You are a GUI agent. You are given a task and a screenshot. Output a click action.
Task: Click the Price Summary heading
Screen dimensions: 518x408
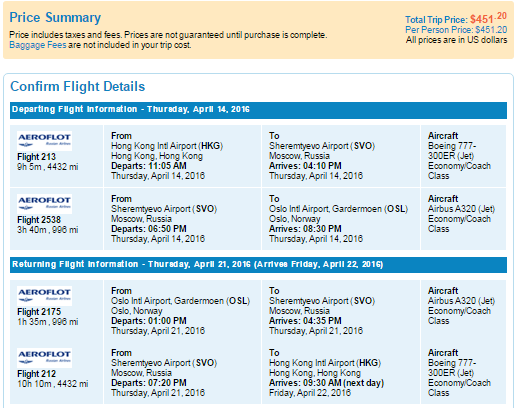pyautogui.click(x=55, y=18)
